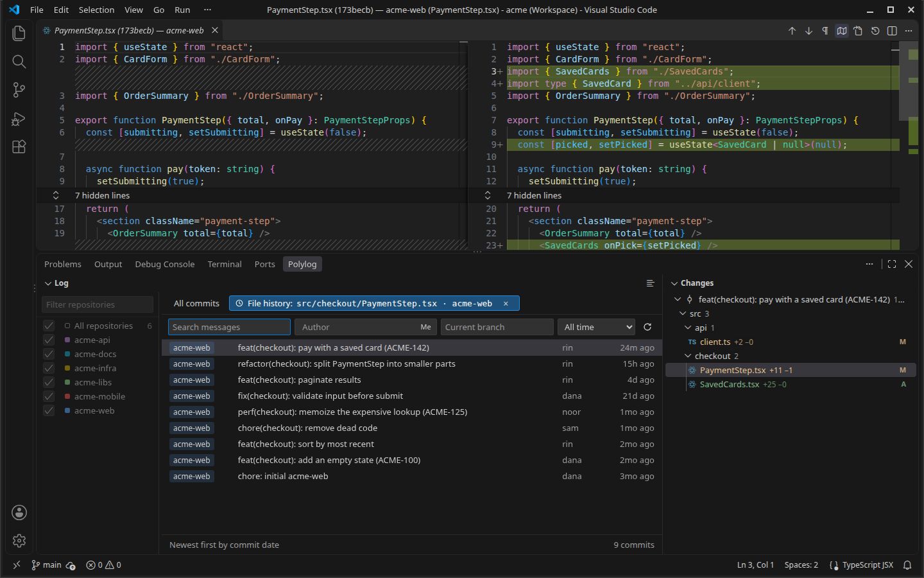Open the Go menu
Viewport: 924px width, 578px height.
pos(159,10)
